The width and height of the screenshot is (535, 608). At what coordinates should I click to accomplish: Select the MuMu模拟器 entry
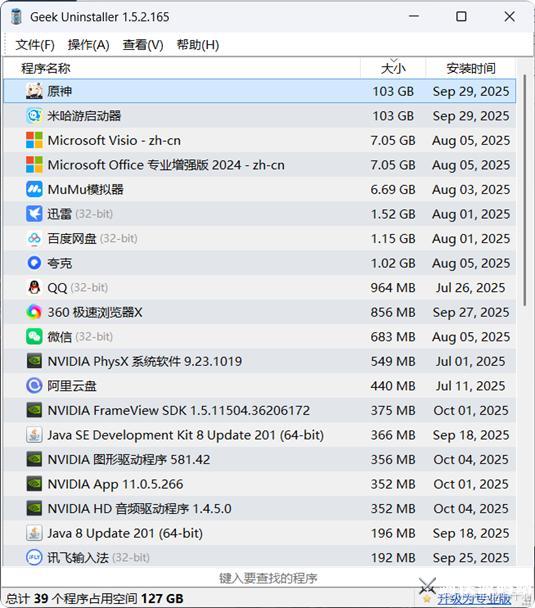85,189
